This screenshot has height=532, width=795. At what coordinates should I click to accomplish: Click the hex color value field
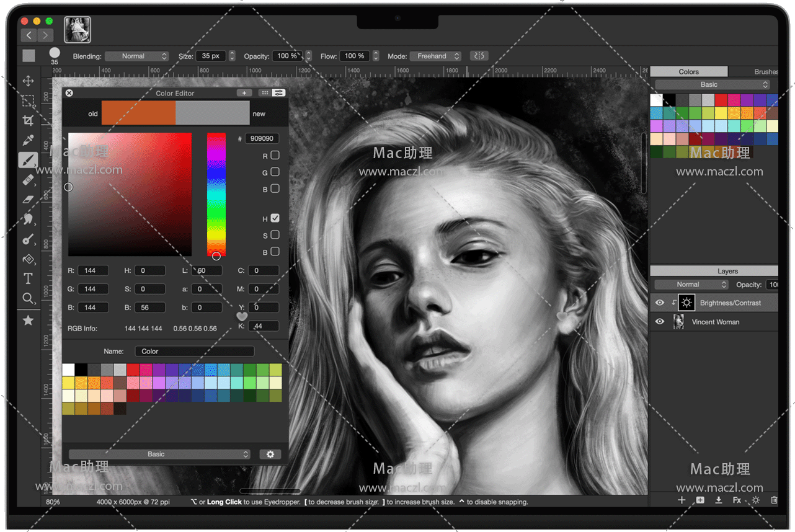coord(262,139)
